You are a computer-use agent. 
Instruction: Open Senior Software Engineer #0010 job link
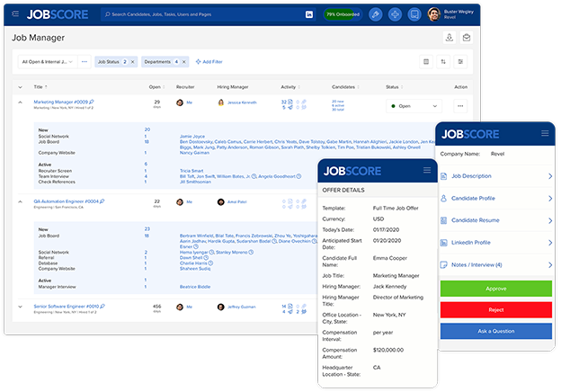point(67,307)
